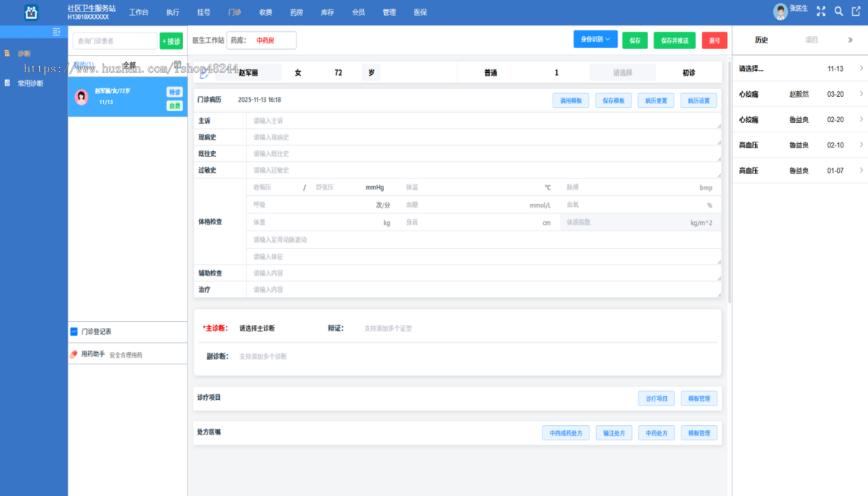
Task: Open the 身份识别 dropdown button
Action: [595, 39]
